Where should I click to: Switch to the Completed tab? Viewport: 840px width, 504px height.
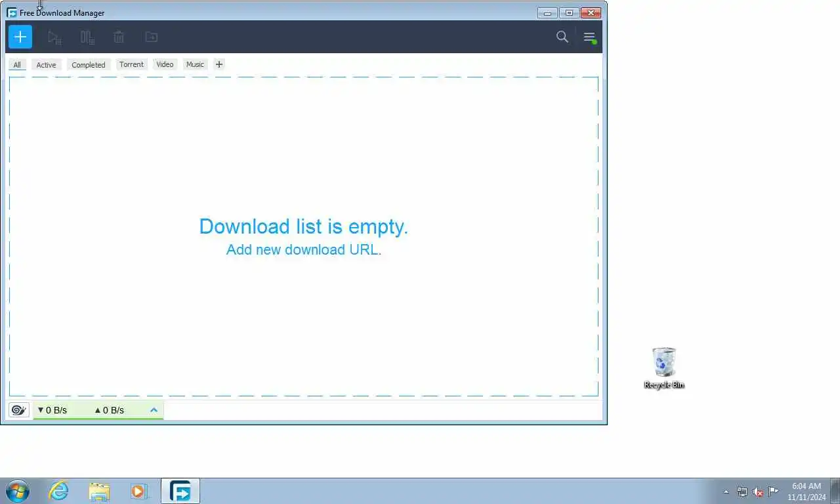[89, 64]
